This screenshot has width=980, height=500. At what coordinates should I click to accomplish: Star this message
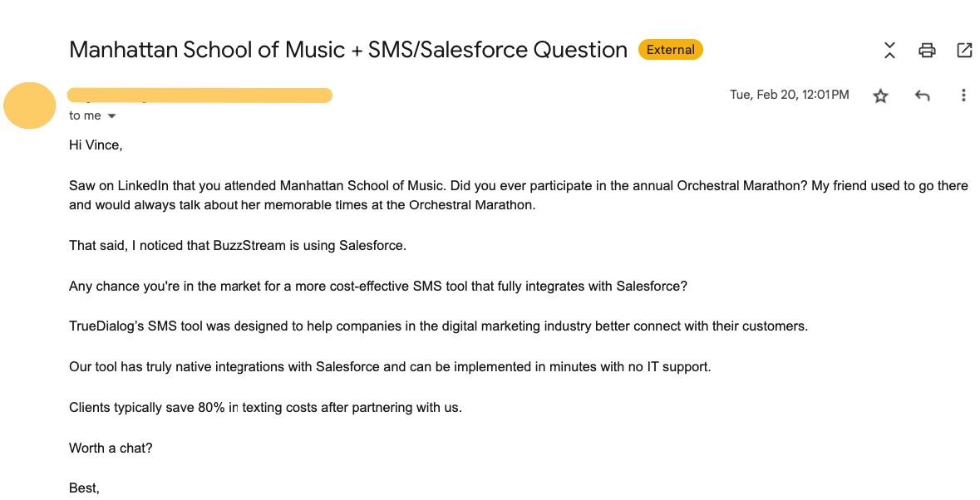tap(880, 96)
